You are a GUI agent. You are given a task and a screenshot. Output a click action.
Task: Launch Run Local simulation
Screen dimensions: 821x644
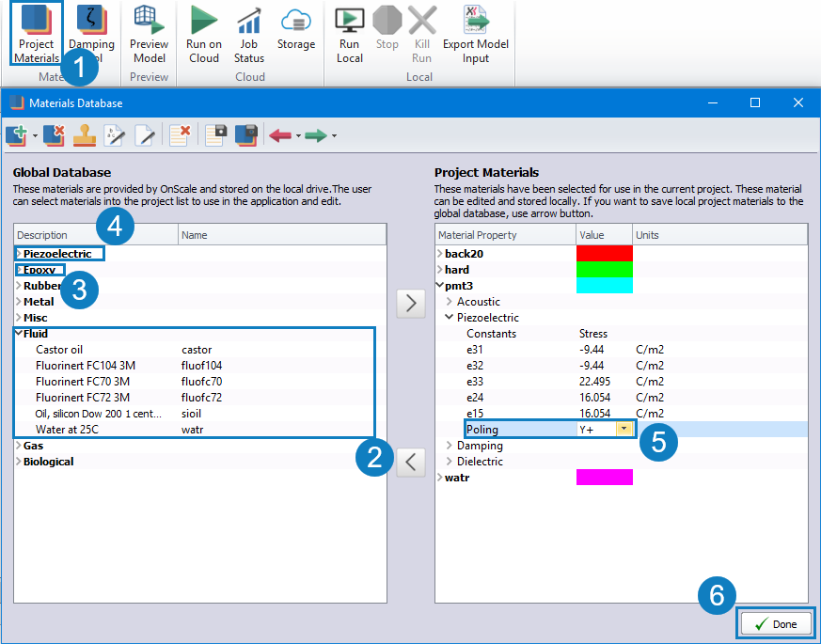coord(349,34)
